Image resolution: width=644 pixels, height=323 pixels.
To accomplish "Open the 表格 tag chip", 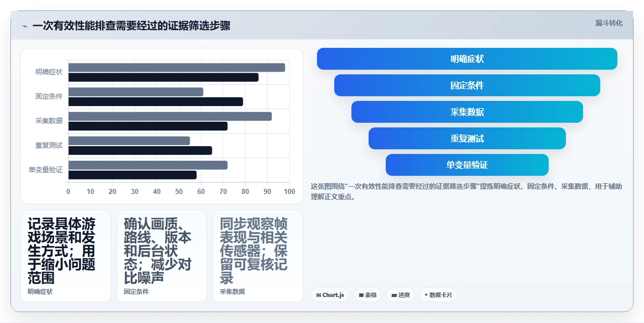I will (x=368, y=295).
